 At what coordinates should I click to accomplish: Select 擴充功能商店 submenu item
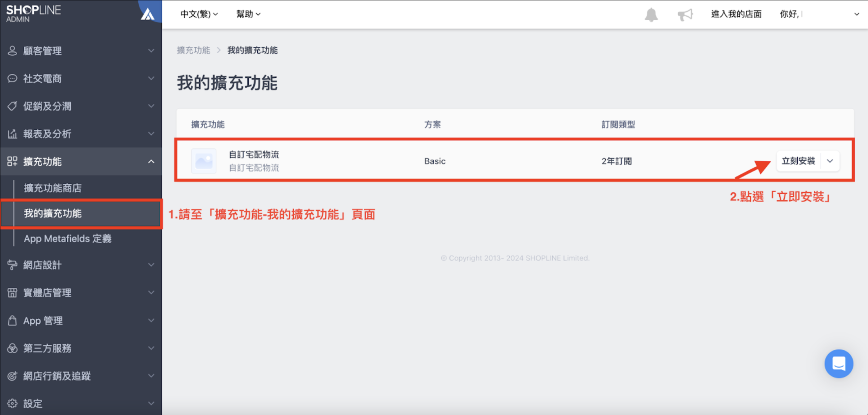53,188
